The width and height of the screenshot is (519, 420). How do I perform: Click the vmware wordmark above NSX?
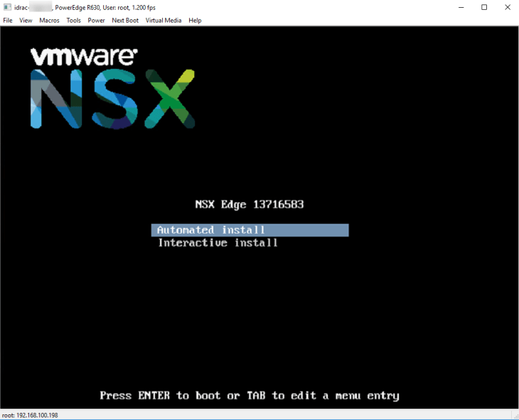pyautogui.click(x=84, y=57)
